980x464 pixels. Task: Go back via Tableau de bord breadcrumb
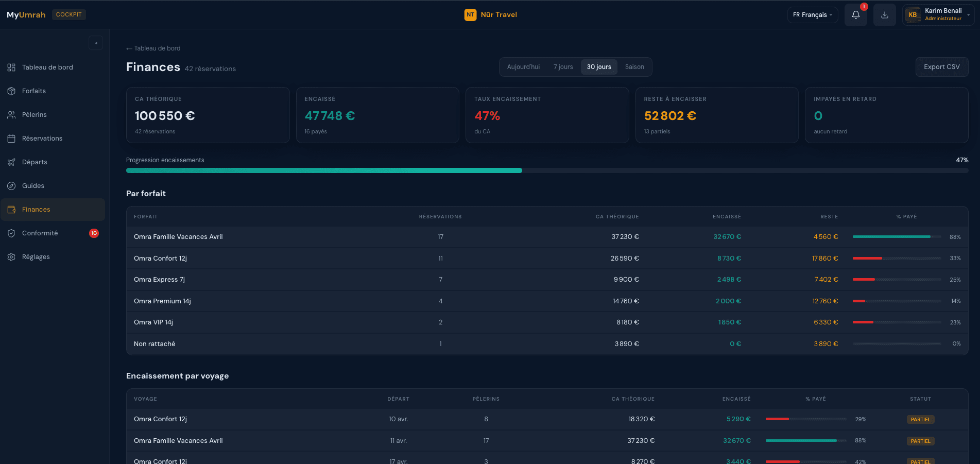tap(153, 48)
